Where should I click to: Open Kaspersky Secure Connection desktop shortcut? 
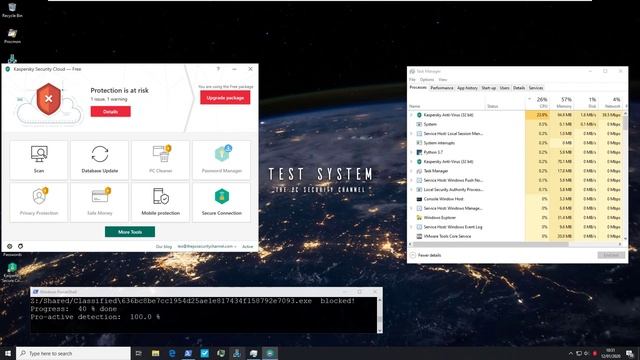point(12,273)
